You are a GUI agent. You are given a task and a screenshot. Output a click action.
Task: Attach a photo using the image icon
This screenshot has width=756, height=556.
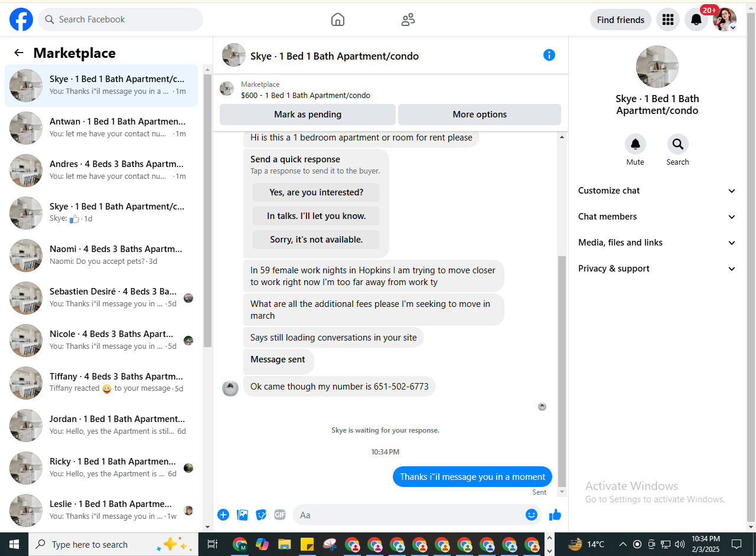(242, 515)
